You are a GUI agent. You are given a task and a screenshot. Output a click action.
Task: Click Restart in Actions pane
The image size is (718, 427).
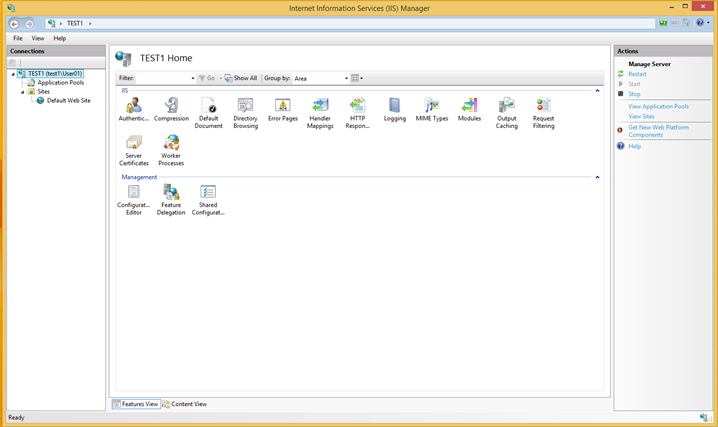click(x=637, y=74)
